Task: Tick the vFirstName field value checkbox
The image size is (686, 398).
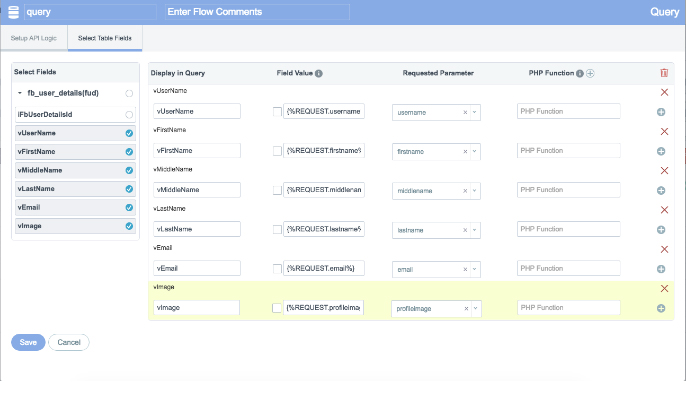Action: point(277,151)
